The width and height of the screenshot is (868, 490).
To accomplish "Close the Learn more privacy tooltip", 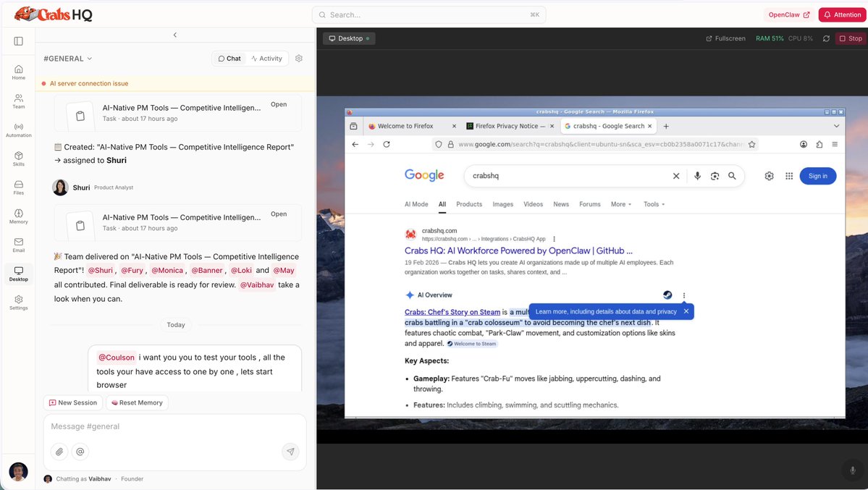I will [x=686, y=311].
